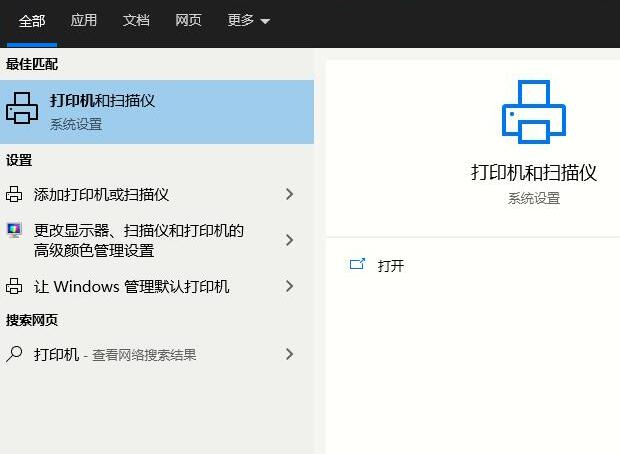
Task: Click magnifier icon beside 打印机 web search
Action: click(14, 354)
